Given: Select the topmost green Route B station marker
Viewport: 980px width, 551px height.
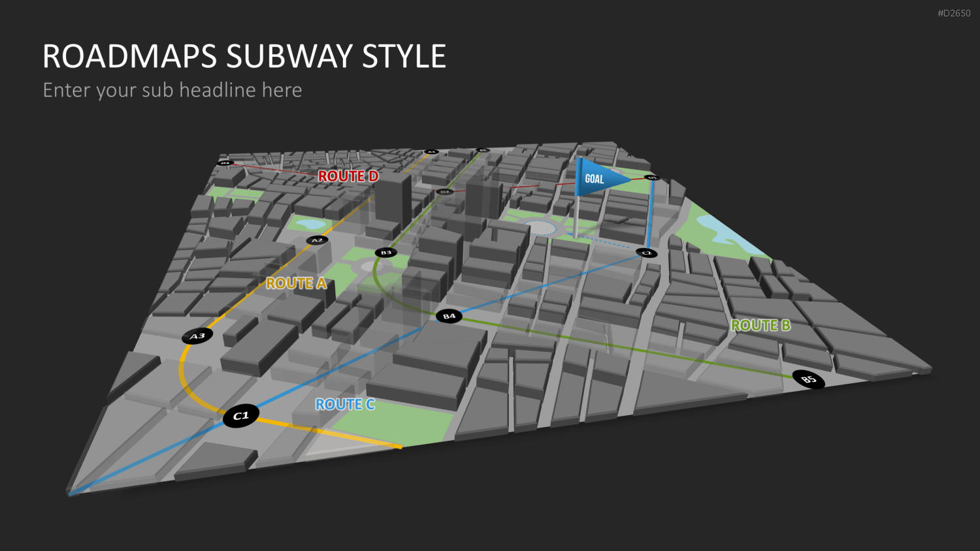Looking at the screenshot, I should 482,150.
